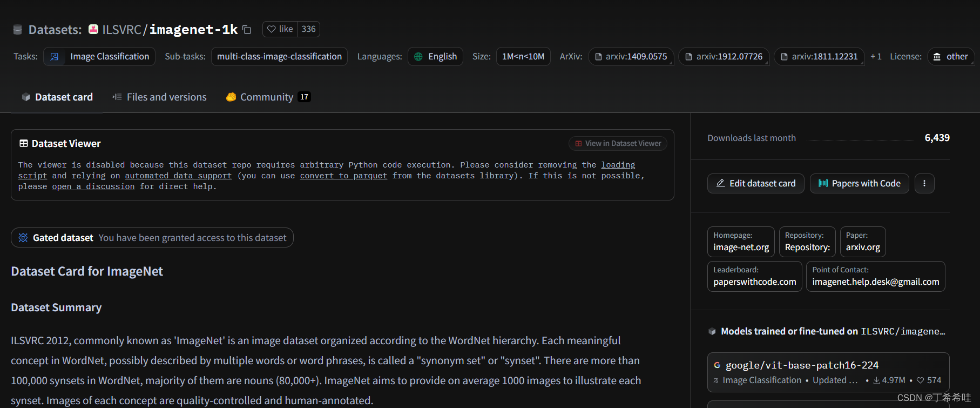Viewport: 980px width, 408px height.
Task: Open the Community tab
Action: 268,97
